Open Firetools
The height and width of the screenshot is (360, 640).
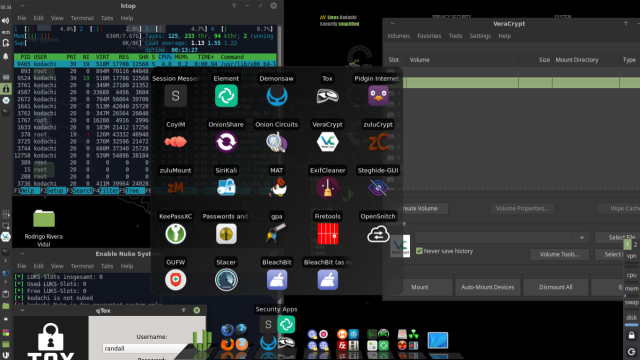[327, 234]
